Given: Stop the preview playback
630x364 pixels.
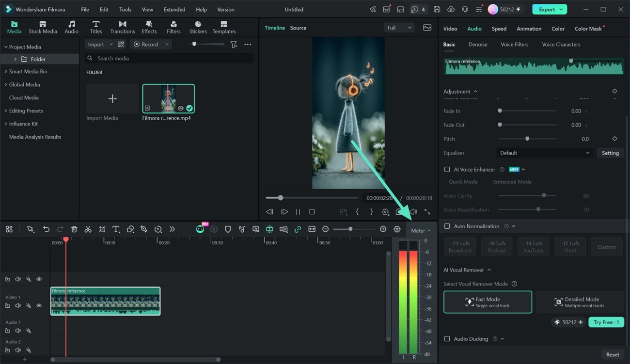Looking at the screenshot, I should [x=312, y=212].
